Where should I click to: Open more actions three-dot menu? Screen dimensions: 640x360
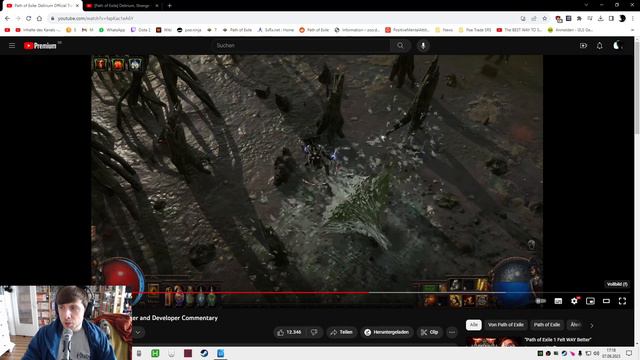[452, 332]
